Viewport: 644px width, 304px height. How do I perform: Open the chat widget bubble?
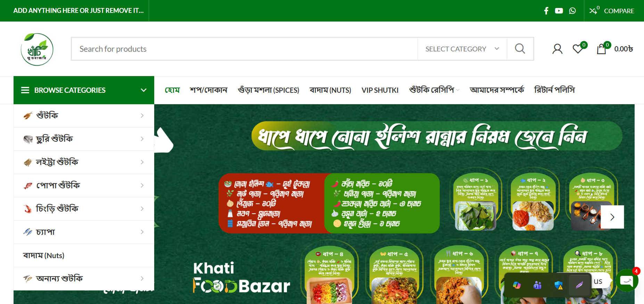click(627, 280)
